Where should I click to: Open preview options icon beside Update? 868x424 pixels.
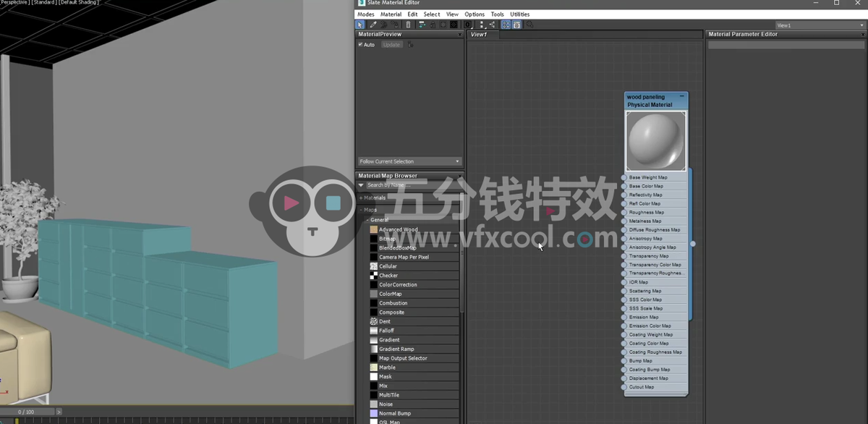pos(410,45)
